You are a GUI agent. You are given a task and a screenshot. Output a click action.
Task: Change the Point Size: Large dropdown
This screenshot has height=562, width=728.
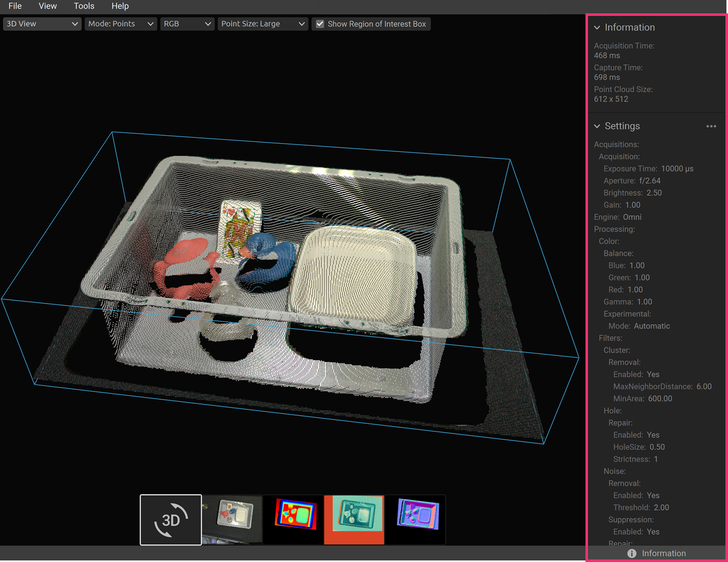tap(263, 24)
